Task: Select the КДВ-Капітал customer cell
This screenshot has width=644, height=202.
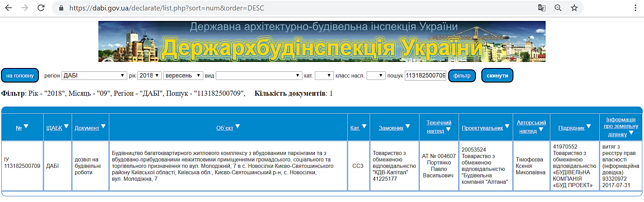Action: coord(394,166)
